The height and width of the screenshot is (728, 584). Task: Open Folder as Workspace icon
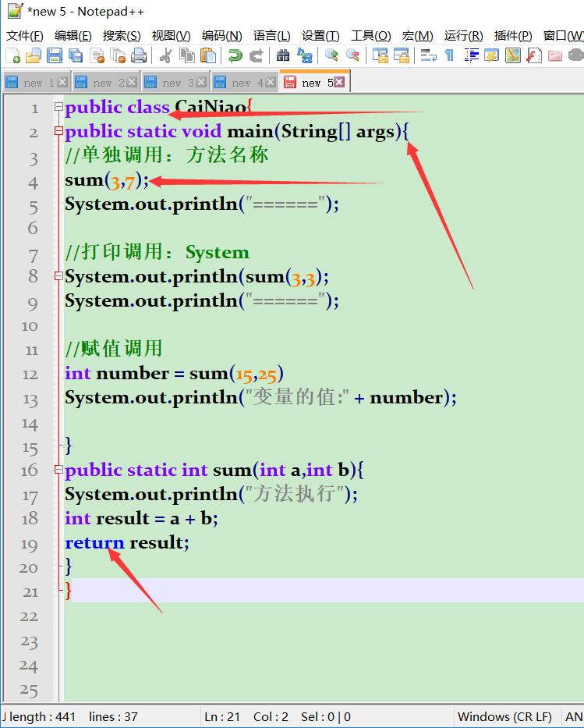coord(555,55)
